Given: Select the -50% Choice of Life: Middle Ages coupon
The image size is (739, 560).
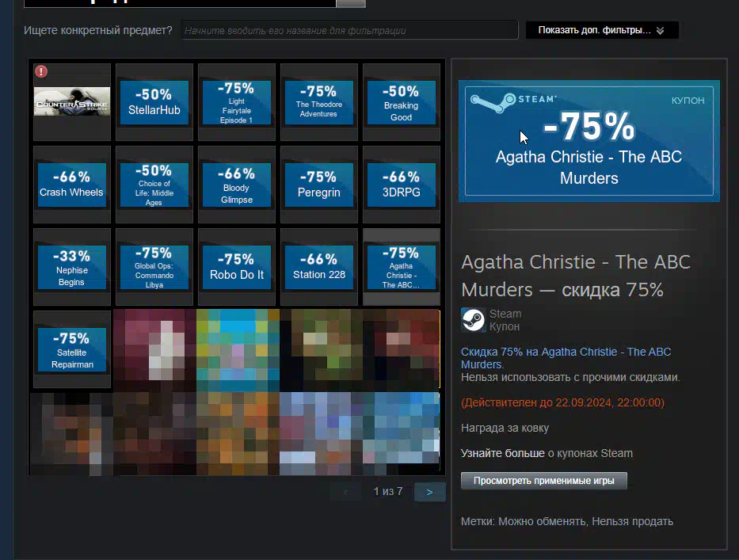Looking at the screenshot, I should click(x=154, y=185).
